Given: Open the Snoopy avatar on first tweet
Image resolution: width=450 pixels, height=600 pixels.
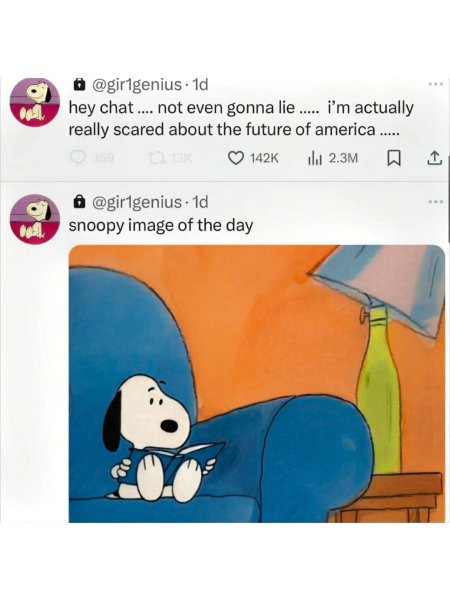Looking at the screenshot, I should [34, 102].
